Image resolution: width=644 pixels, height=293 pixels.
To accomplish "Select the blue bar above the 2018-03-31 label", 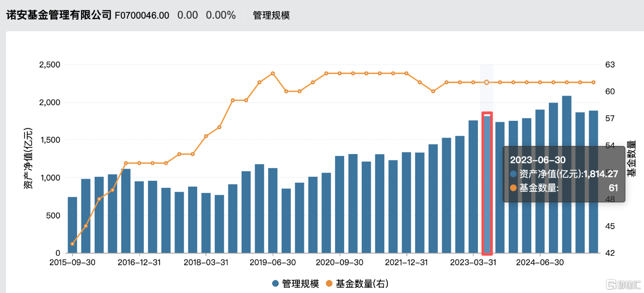I will click(206, 223).
